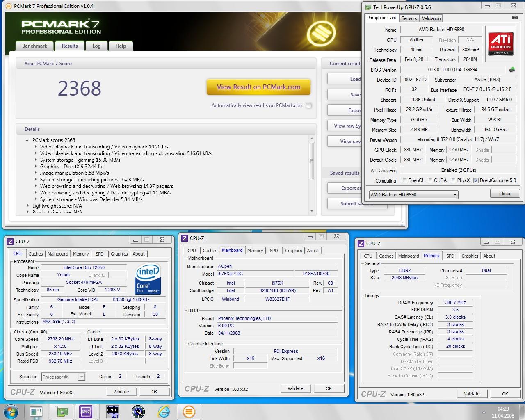Click the Memory CPU-Z window title icon

click(x=361, y=243)
